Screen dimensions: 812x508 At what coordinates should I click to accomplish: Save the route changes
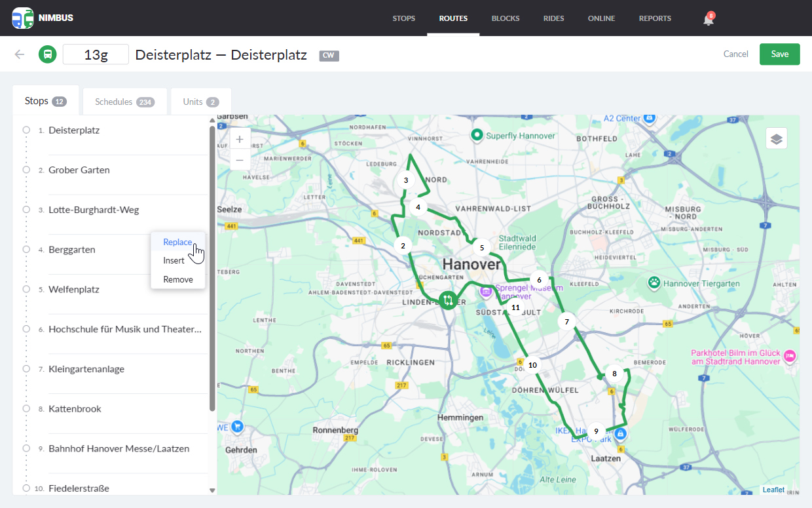coord(779,54)
